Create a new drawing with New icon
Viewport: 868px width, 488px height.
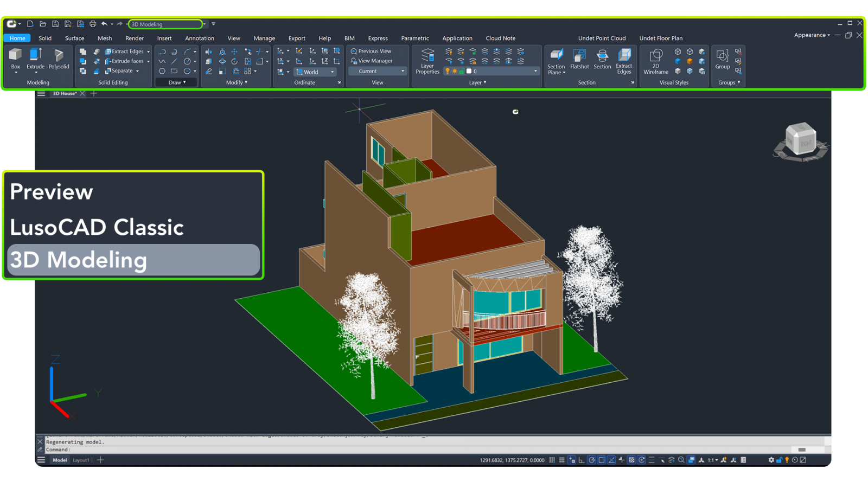pyautogui.click(x=30, y=24)
